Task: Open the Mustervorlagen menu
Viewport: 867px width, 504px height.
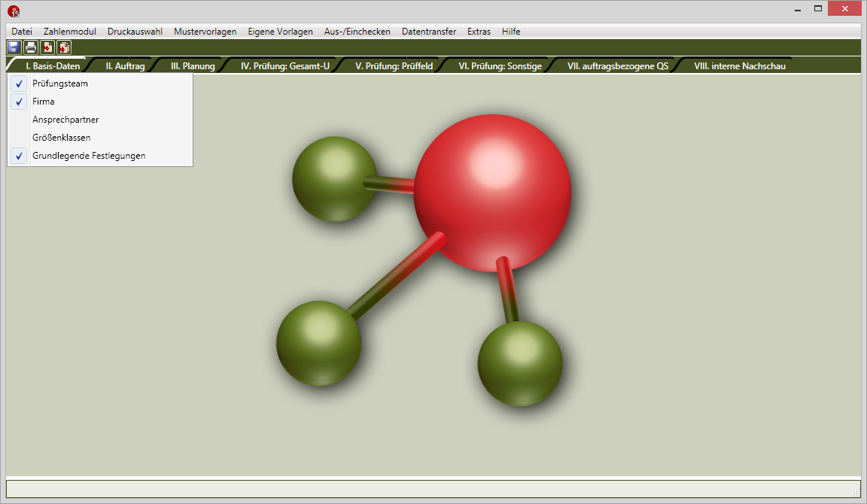Action: [x=205, y=32]
